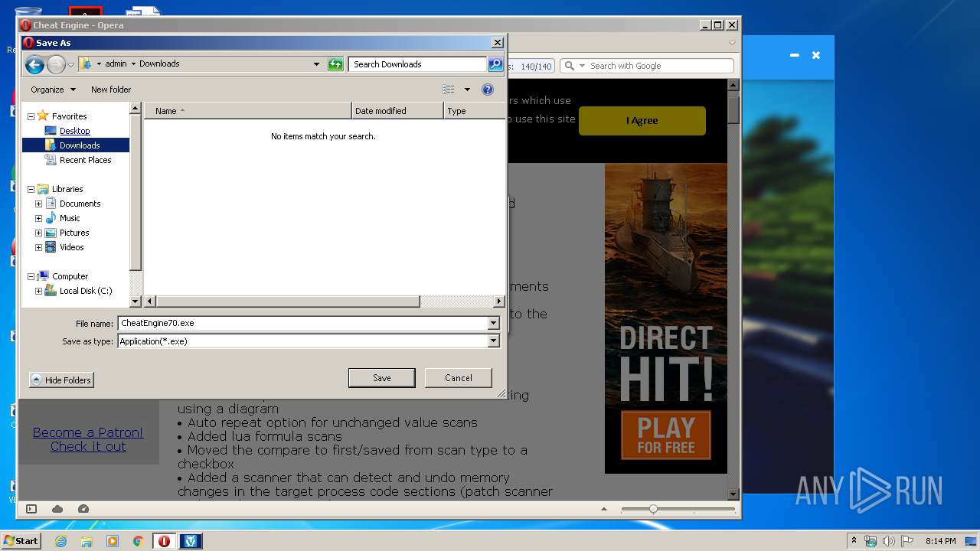Viewport: 980px width, 551px height.
Task: Launch Internet Explorer from taskbar
Action: 60,541
